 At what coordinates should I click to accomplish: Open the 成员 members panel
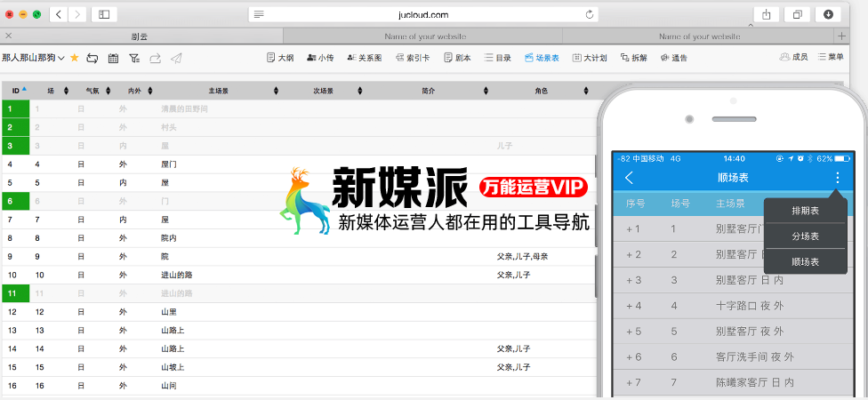pos(794,57)
